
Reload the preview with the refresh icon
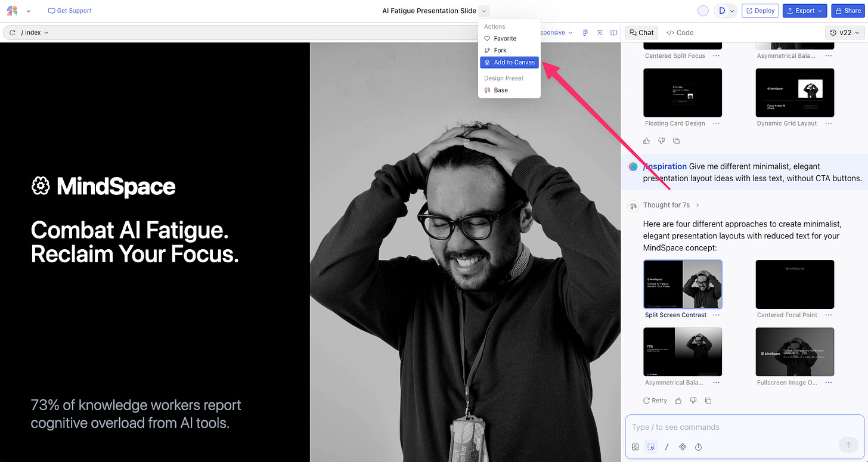[12, 33]
